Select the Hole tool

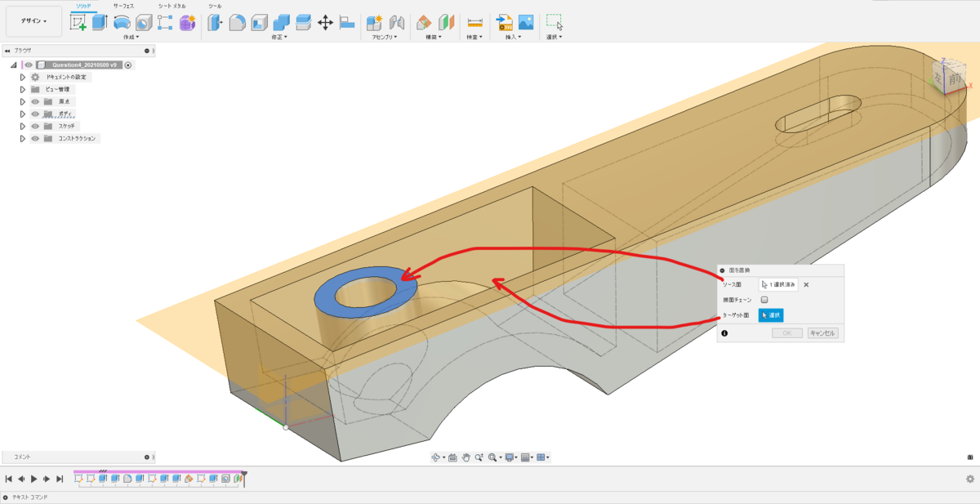click(x=144, y=23)
